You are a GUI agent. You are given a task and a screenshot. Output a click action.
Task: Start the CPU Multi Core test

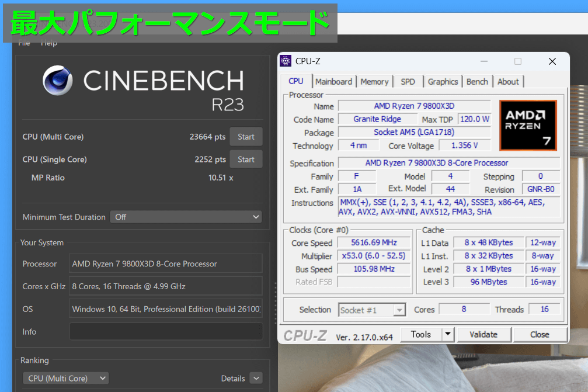(x=246, y=137)
